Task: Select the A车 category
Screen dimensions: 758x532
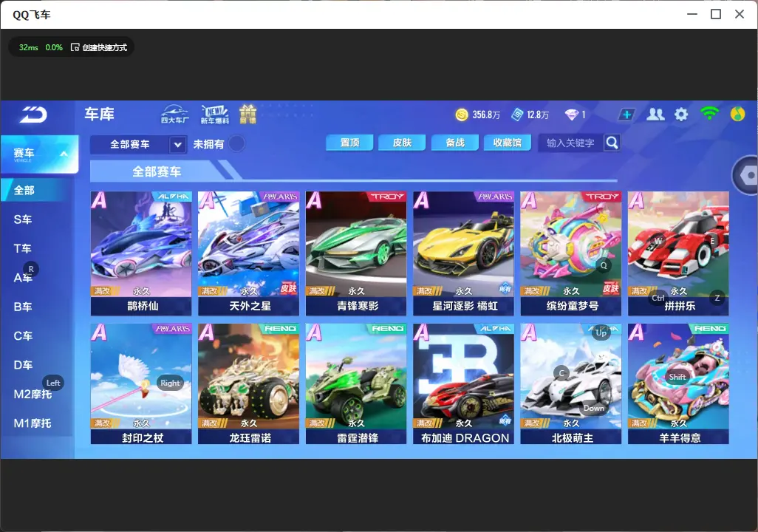Action: click(x=23, y=278)
